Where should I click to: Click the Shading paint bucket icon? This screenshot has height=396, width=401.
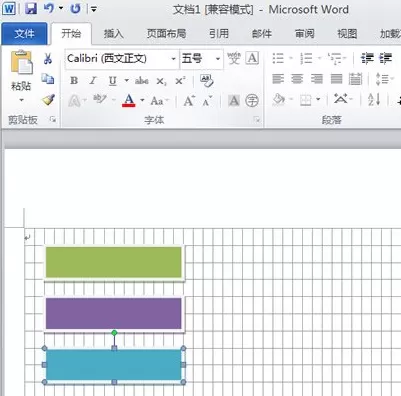pos(279,100)
